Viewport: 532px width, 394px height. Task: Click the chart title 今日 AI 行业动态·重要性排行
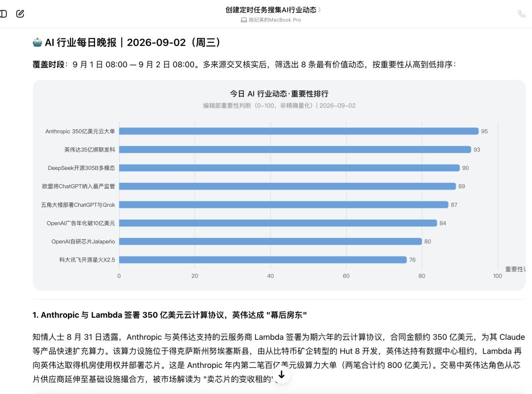coord(279,94)
